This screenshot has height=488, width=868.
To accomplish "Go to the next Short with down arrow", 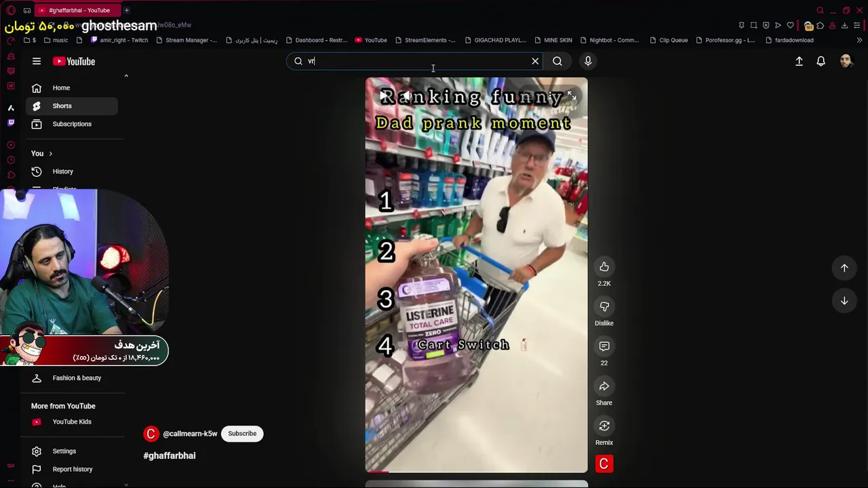I will [844, 300].
